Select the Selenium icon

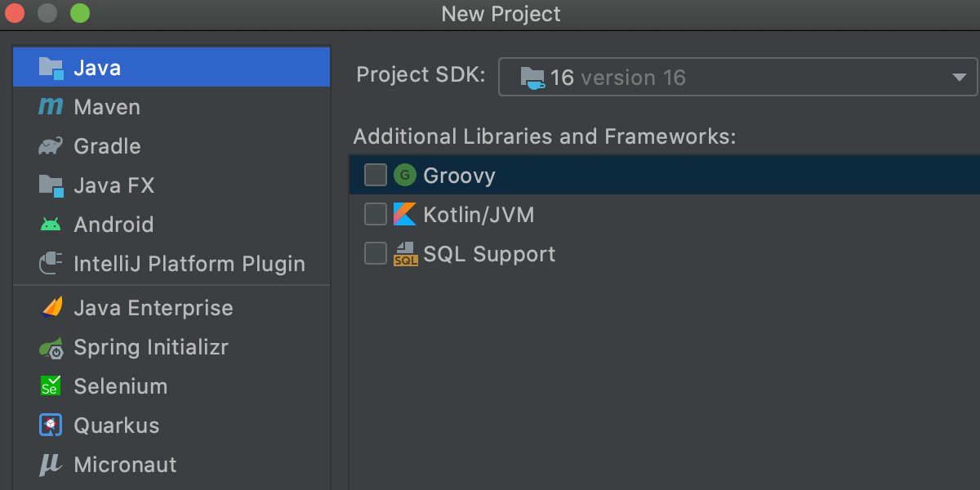point(51,386)
